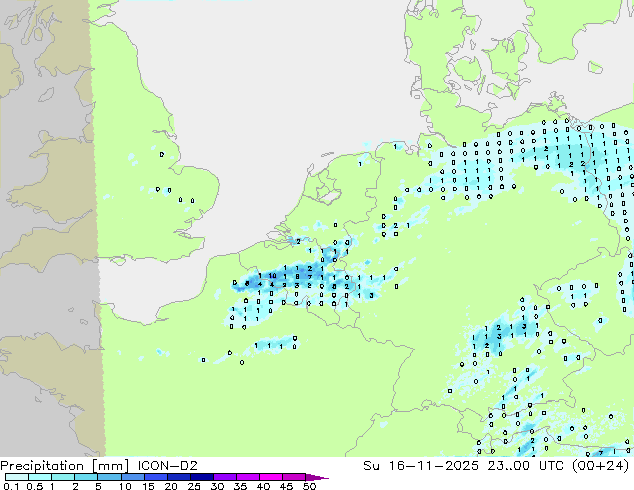The width and height of the screenshot is (634, 490).
Task: Click the '(00+24)' forecast offset text
Action: 601,466
